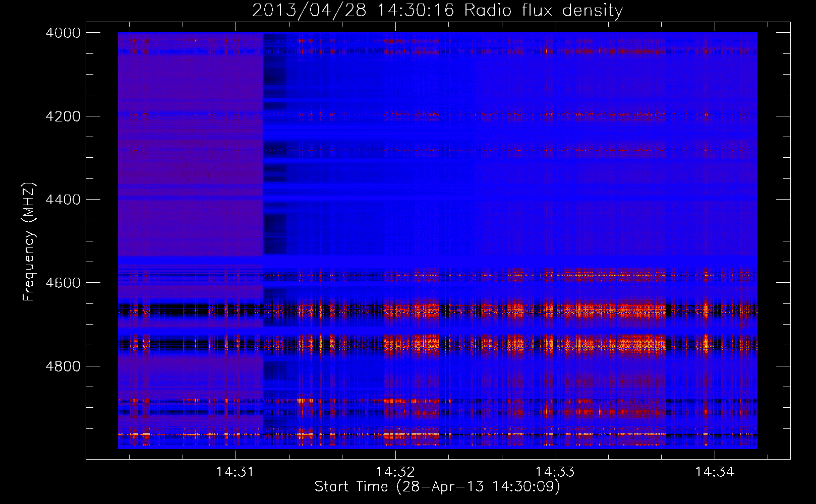Click the 14:33 time tick label

coord(555,472)
